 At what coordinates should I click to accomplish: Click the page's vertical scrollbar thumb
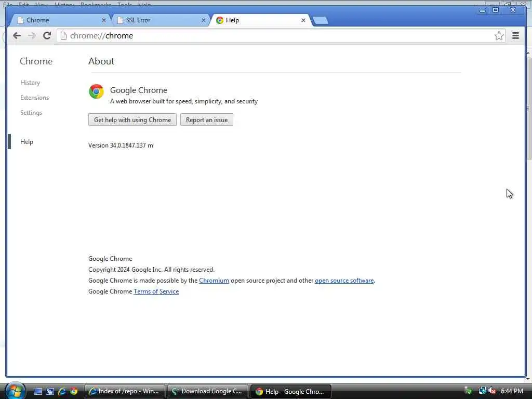pos(529,108)
